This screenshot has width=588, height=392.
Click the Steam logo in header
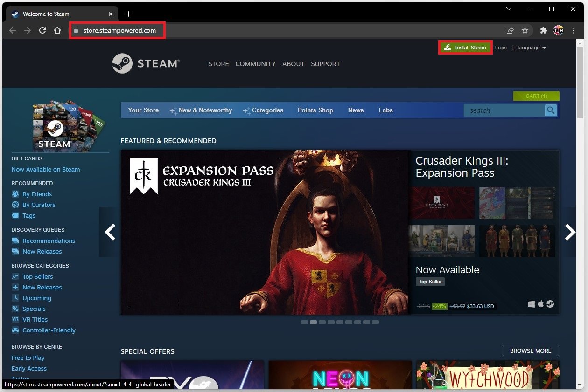(x=145, y=63)
